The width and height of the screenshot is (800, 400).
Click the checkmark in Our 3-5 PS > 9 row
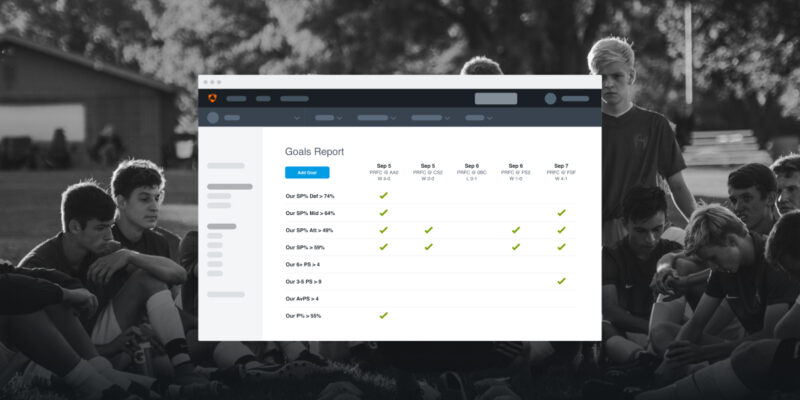point(561,281)
